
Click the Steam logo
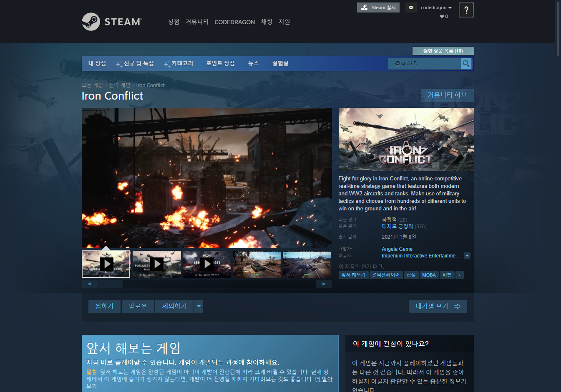112,22
